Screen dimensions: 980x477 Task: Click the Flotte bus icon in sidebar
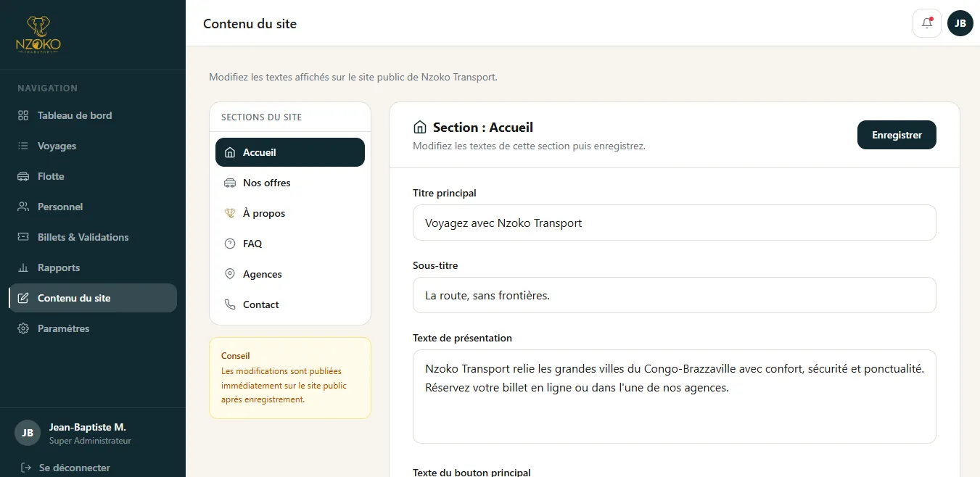click(x=23, y=176)
